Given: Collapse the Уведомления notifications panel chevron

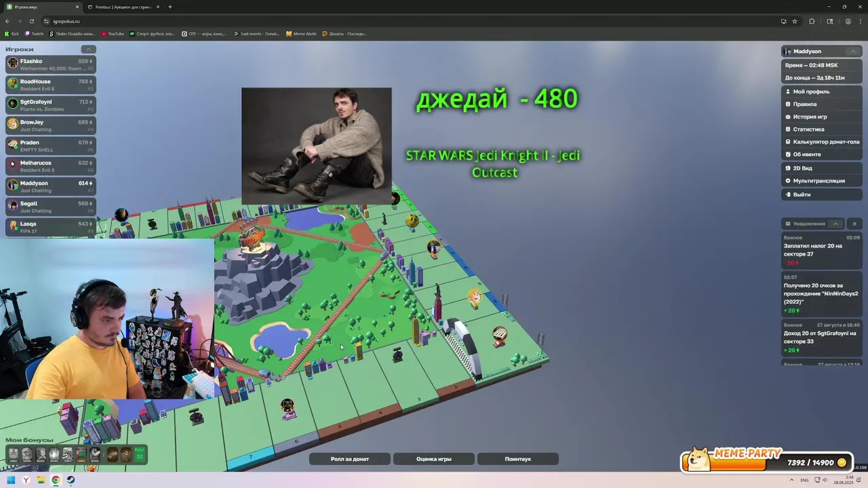Looking at the screenshot, I should pos(835,224).
